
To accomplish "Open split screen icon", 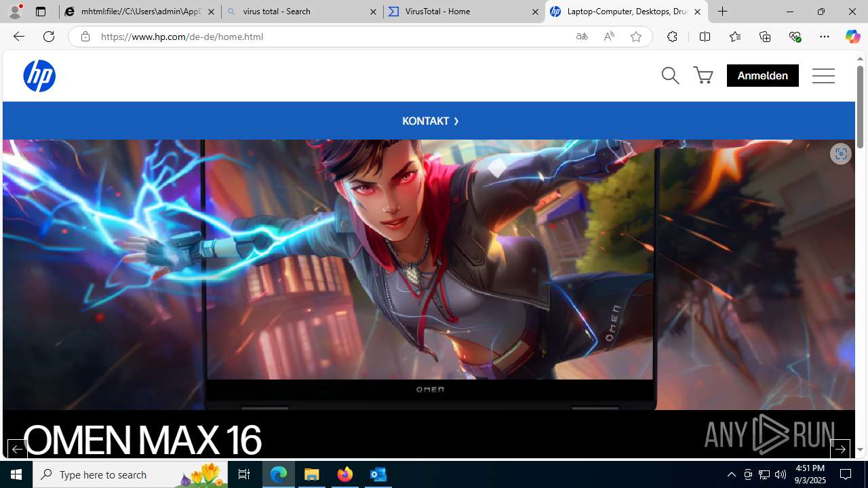I will point(705,37).
